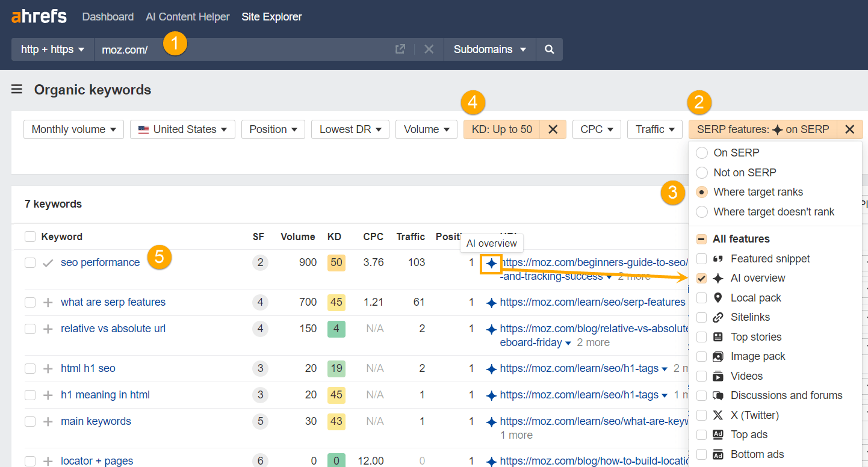Open moz.com in a new tab icon

click(x=400, y=49)
